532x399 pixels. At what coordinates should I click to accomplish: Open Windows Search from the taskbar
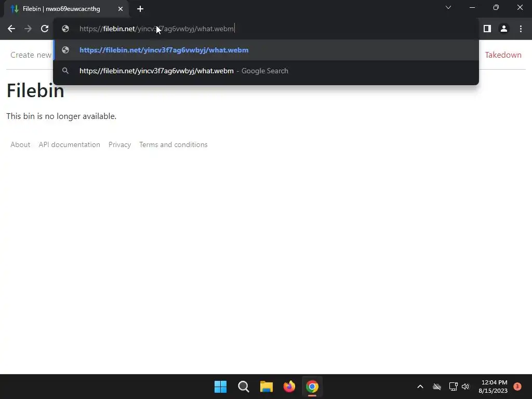click(x=244, y=387)
